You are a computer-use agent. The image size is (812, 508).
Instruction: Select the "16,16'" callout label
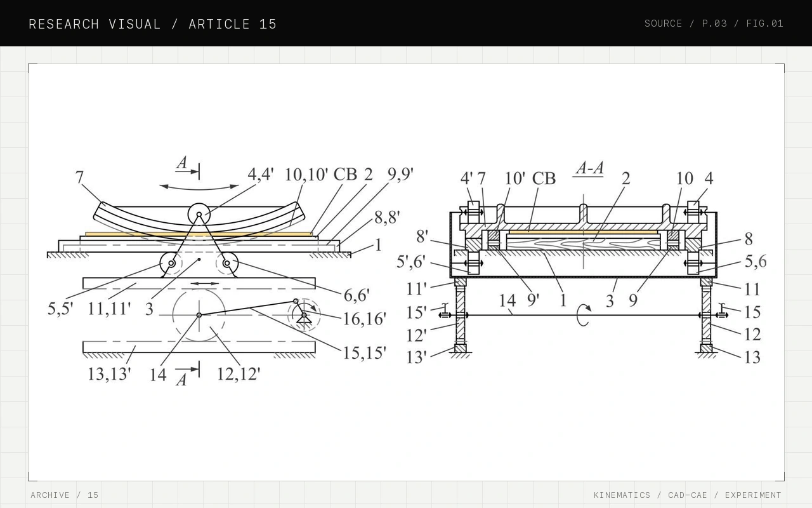pos(364,319)
